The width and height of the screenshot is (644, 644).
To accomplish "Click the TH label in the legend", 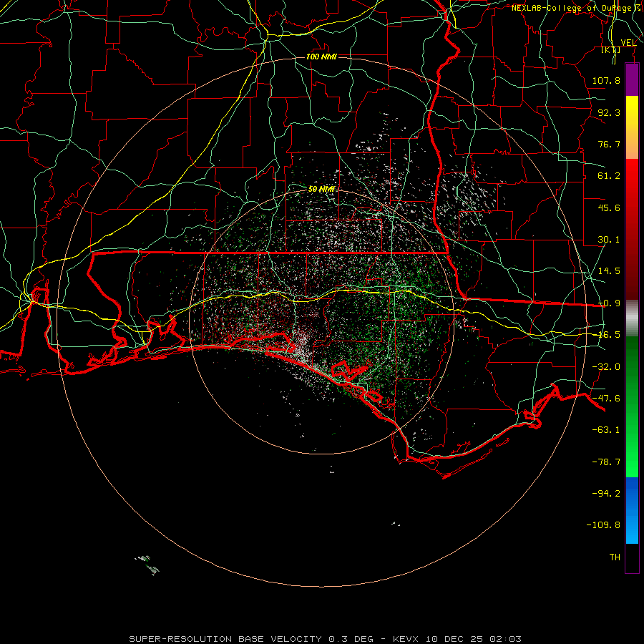I will pyautogui.click(x=615, y=557).
